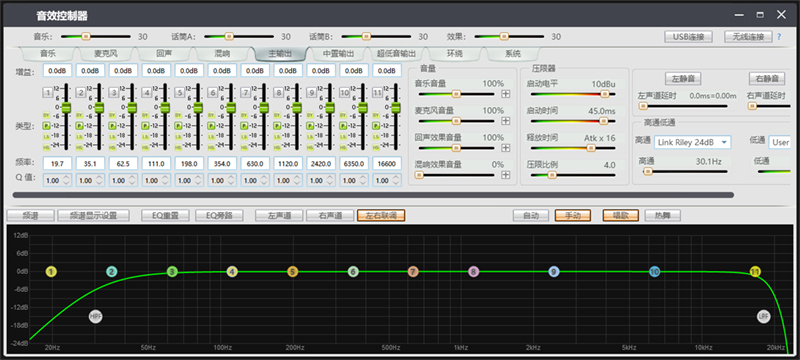Click the plus icon beside 音乐音量 slider
The width and height of the screenshot is (800, 360).
(505, 94)
